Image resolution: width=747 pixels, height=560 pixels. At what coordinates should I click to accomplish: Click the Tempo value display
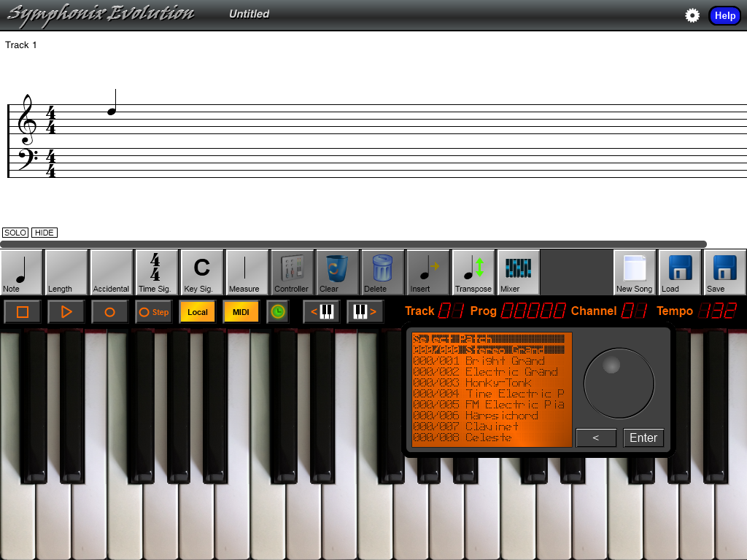click(718, 311)
